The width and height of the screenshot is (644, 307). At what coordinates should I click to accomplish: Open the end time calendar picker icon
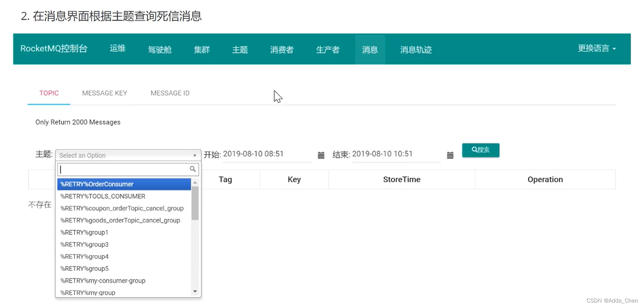click(x=450, y=155)
